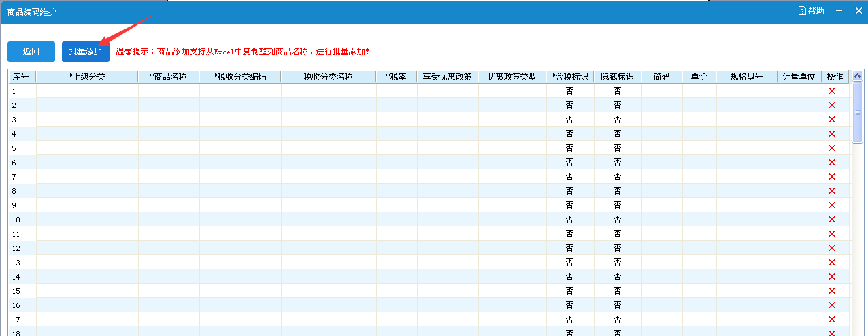Click the 批量添加 button

click(86, 52)
